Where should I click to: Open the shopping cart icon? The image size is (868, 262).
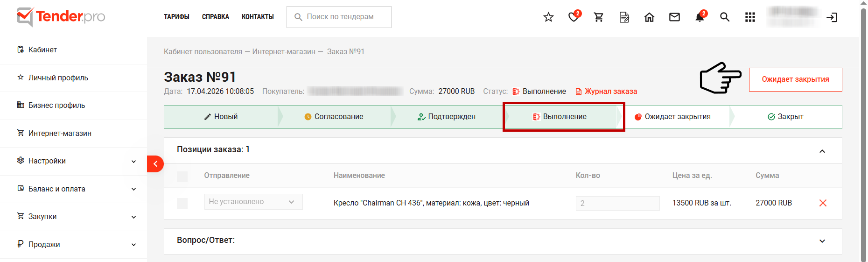click(x=599, y=17)
